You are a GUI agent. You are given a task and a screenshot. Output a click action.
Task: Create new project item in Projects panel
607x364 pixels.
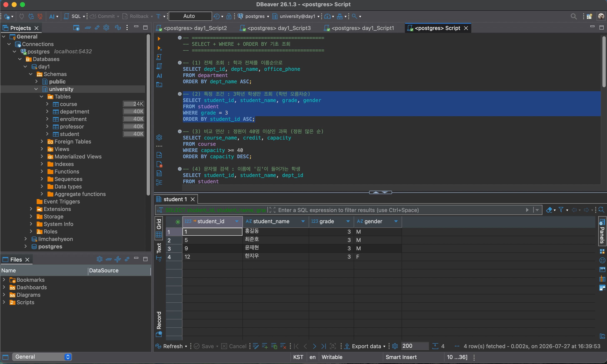tap(76, 28)
